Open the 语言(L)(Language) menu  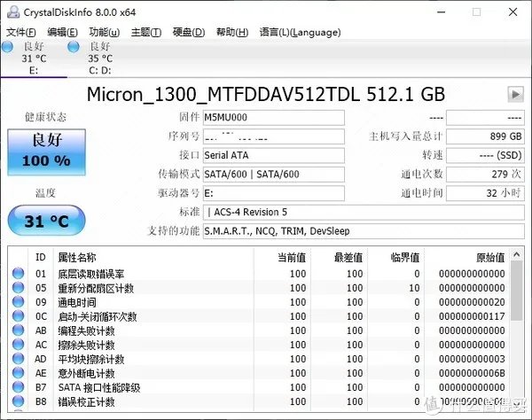300,33
